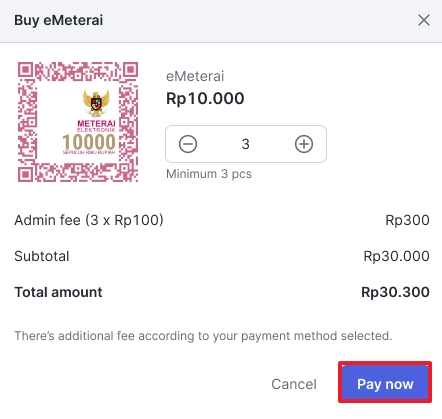Cancel the eMeterai purchase
Screen dimensions: 442x419
294,384
